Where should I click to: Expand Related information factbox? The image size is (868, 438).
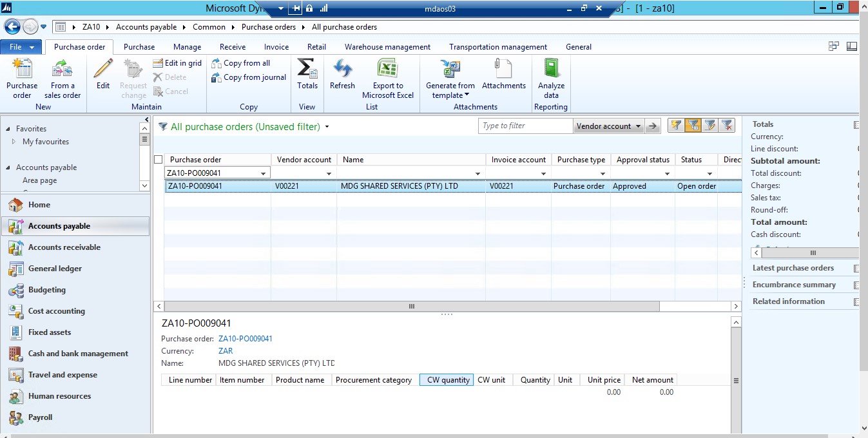click(856, 302)
